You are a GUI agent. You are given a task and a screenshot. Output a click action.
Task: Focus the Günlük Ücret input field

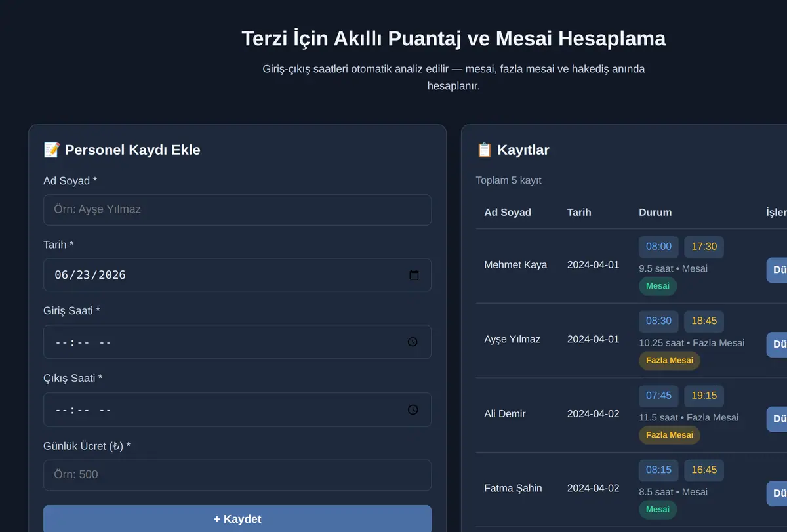click(x=237, y=475)
